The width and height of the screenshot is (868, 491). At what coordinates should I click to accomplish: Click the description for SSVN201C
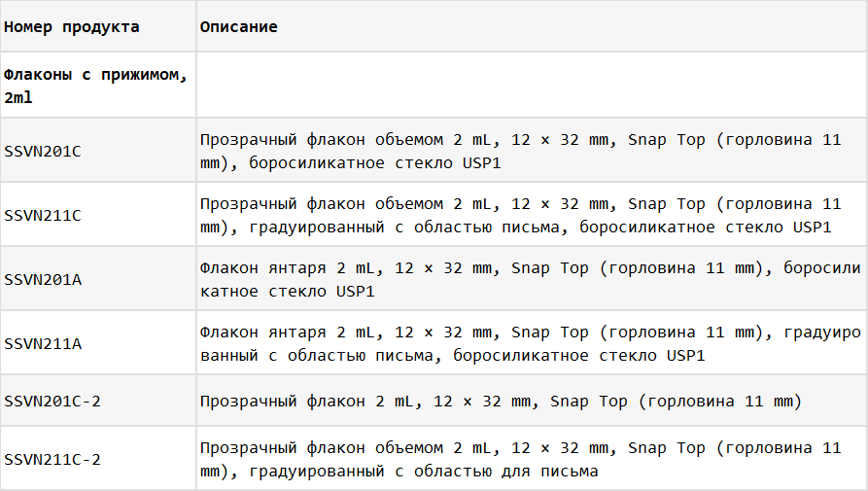coord(520,151)
